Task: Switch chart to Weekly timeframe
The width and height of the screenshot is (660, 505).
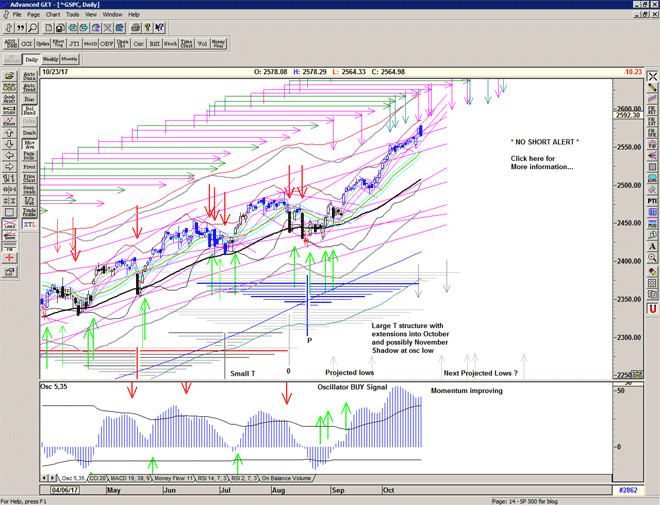Action: click(50, 60)
